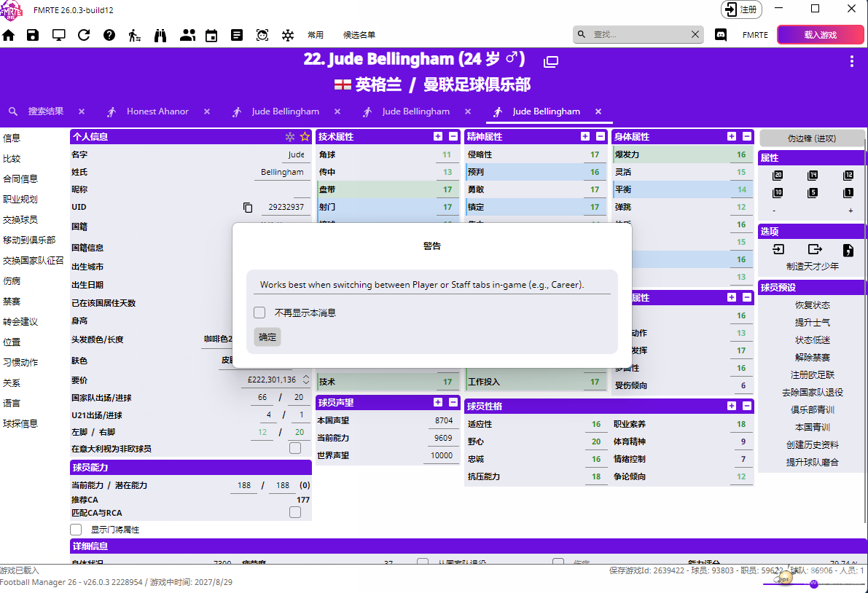868x593 pixels.
Task: Click the Discord icon
Action: pyautogui.click(x=721, y=35)
